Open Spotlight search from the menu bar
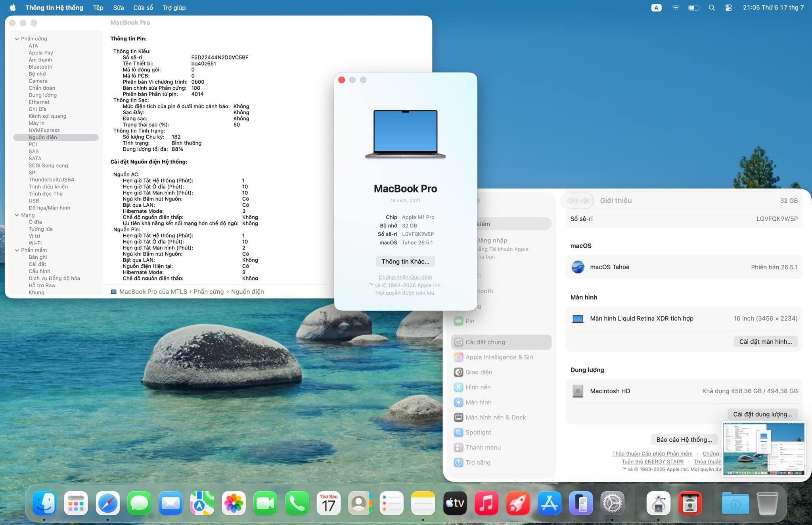 [x=712, y=8]
